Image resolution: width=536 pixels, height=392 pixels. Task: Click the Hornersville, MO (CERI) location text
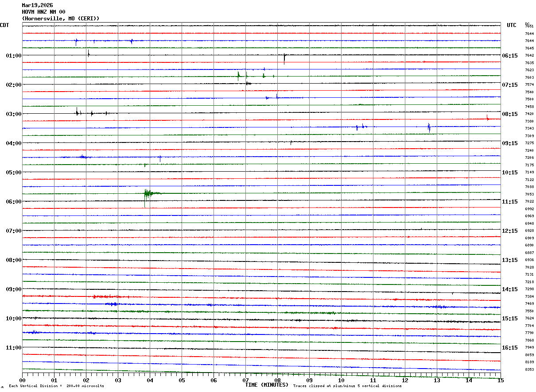click(61, 19)
